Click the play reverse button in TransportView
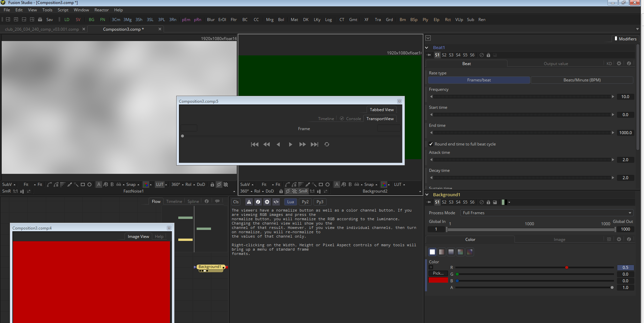644x323 pixels. pos(278,144)
